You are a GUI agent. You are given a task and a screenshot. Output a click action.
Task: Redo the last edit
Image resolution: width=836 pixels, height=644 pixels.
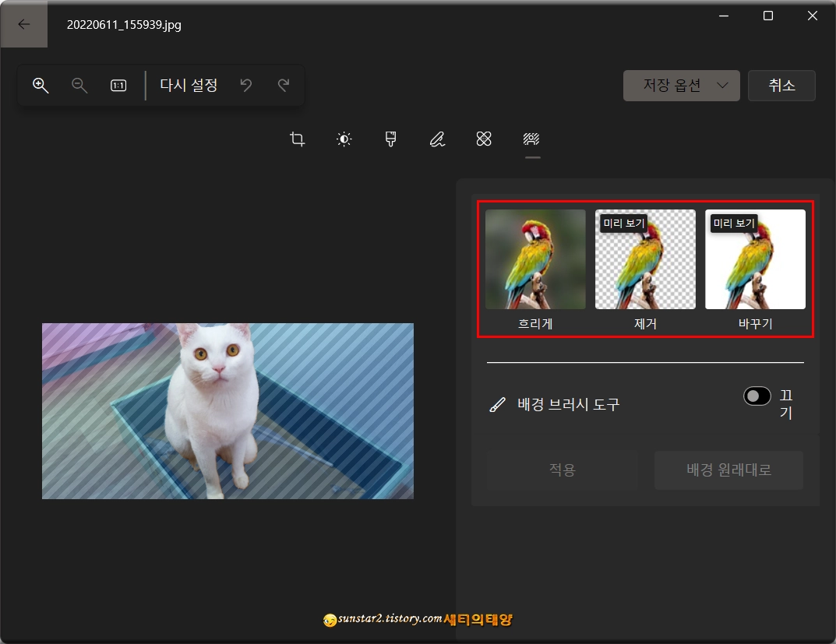click(x=284, y=85)
